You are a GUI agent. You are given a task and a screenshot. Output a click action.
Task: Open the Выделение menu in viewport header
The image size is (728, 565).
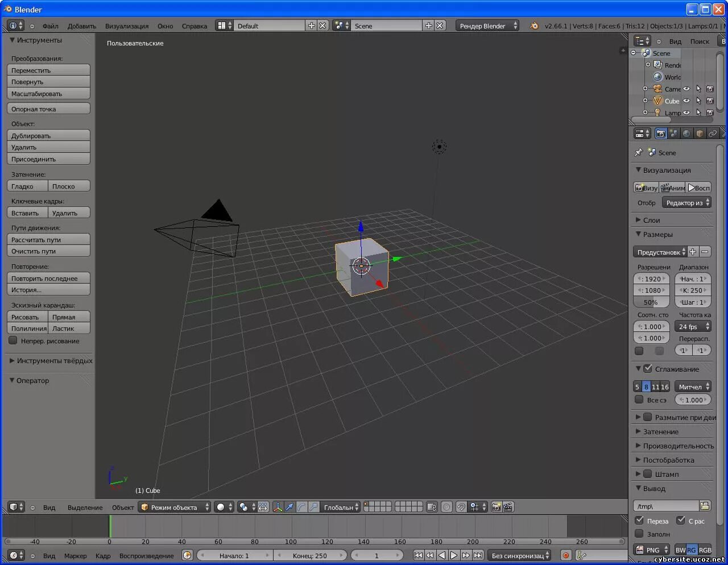click(x=85, y=507)
